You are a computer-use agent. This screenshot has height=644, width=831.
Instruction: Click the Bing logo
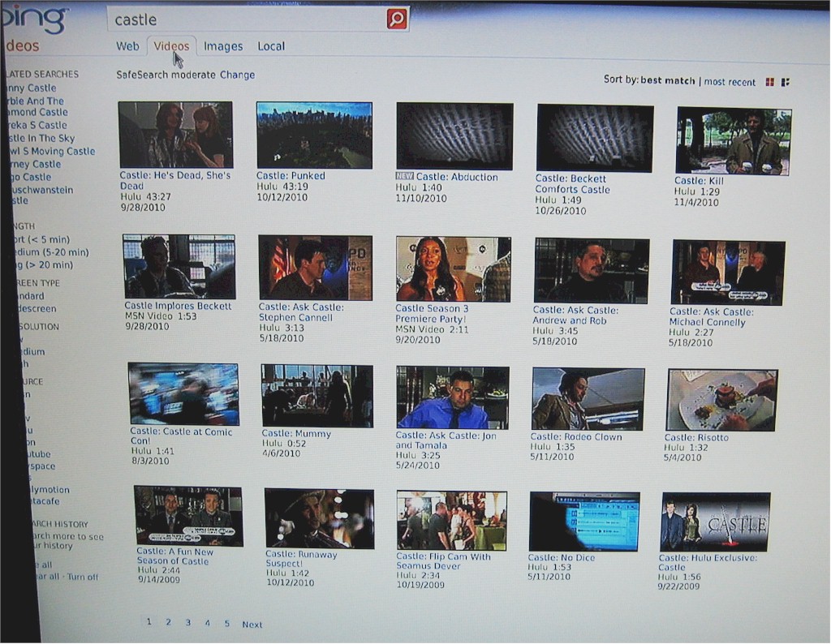click(34, 19)
